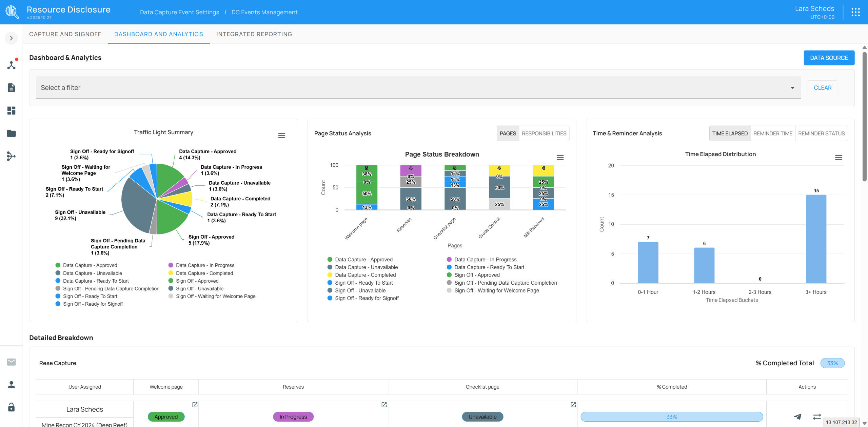Image resolution: width=868 pixels, height=427 pixels.
Task: Click the mail envelope sidebar icon
Action: pyautogui.click(x=11, y=362)
